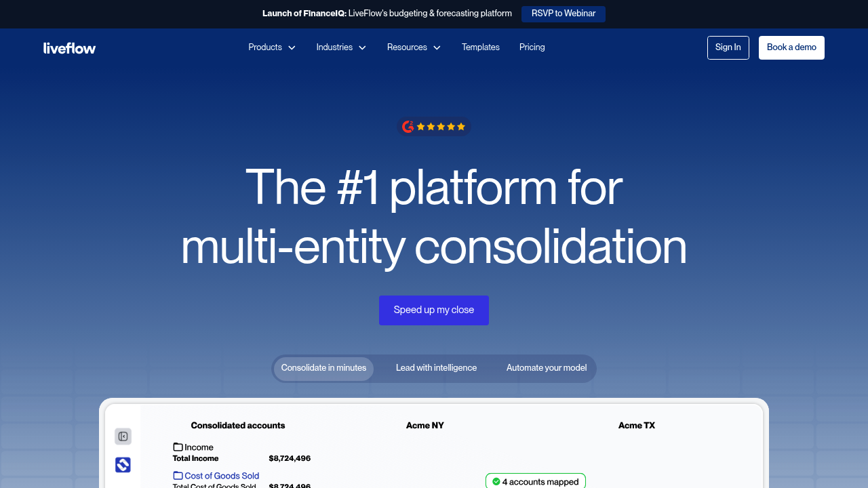Open the Pricing page
868x488 pixels.
[x=532, y=47]
